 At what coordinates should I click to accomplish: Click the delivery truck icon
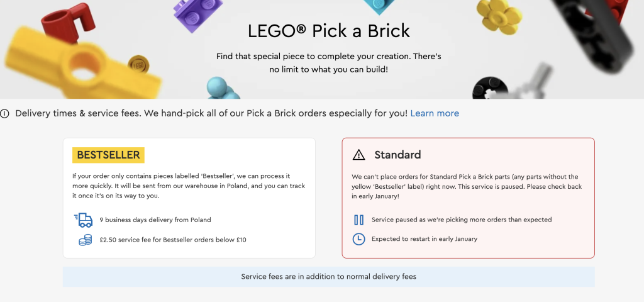[x=84, y=220]
